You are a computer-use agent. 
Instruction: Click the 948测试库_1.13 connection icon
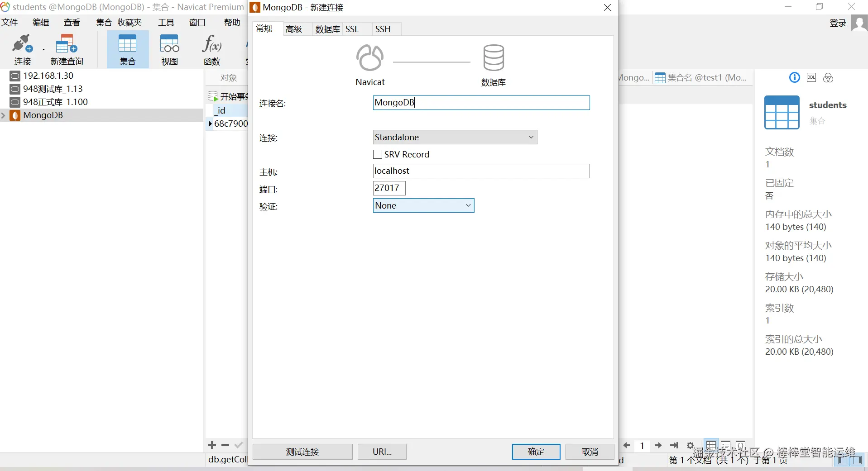click(15, 89)
